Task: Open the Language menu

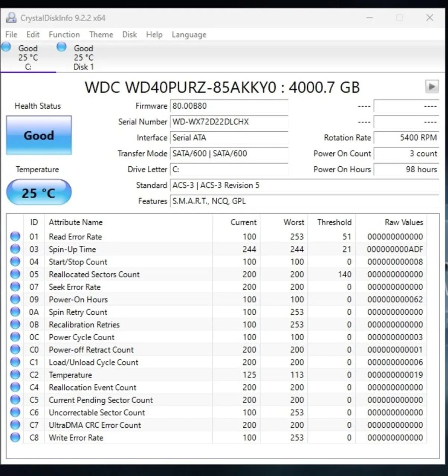Action: point(189,35)
